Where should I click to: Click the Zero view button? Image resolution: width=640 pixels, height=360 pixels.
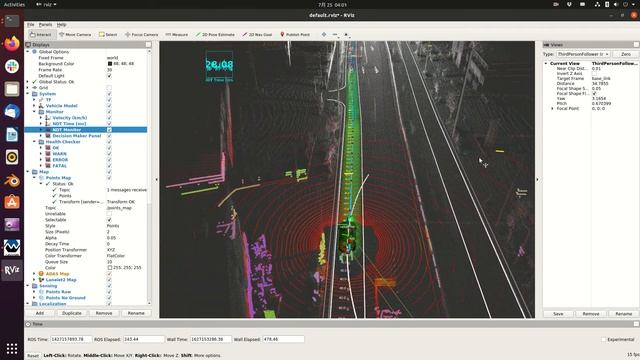pos(626,54)
